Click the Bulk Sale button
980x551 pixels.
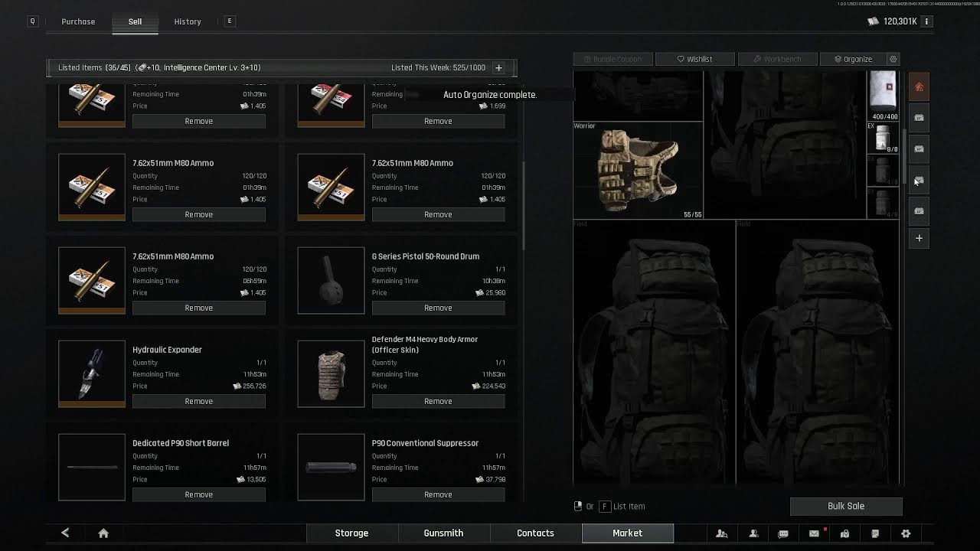pos(846,506)
